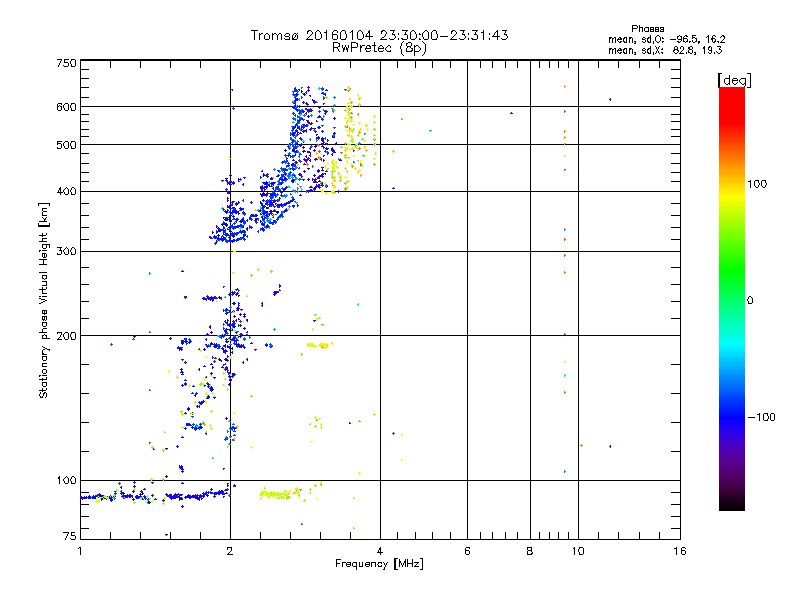Click the y-axis tick label '400'
Image resolution: width=800 pixels, height=600 pixels.
(66, 191)
